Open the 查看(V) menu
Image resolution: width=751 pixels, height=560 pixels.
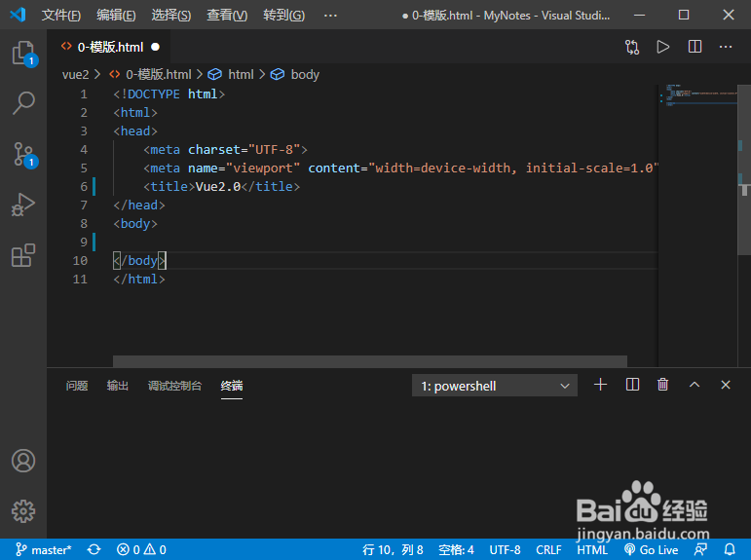pyautogui.click(x=227, y=16)
